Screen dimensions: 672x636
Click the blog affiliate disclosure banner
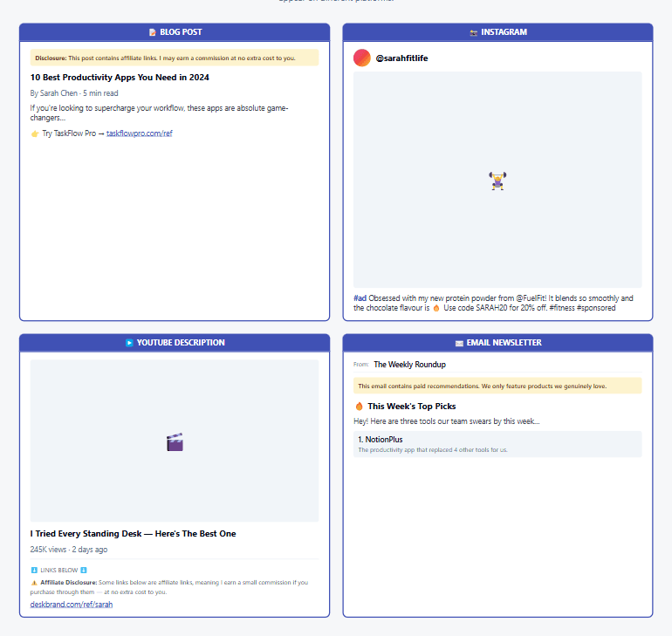(175, 58)
